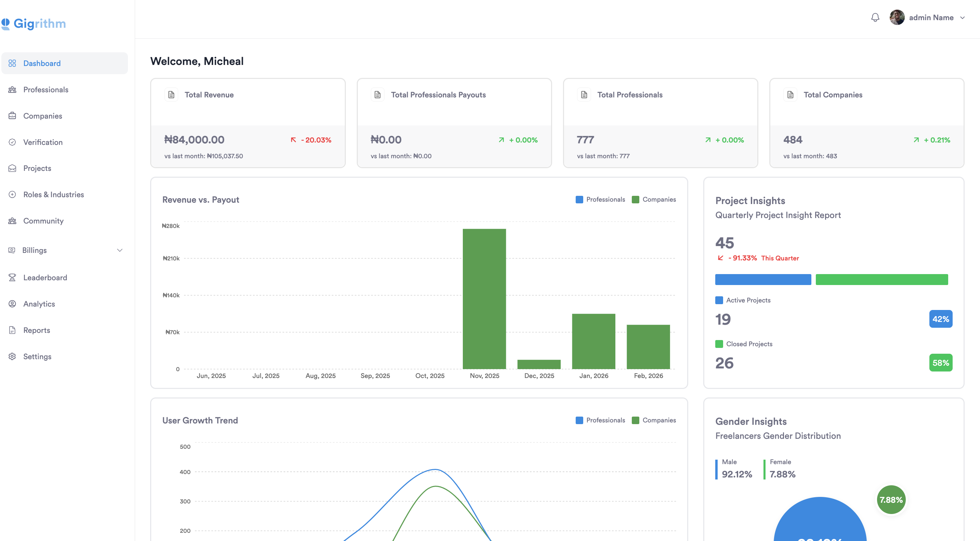Click the Community people icon
980x541 pixels.
pos(12,221)
